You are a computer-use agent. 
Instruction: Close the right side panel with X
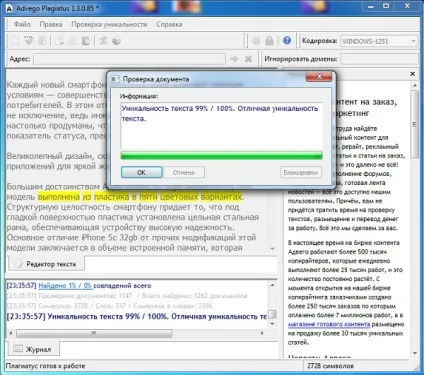(x=413, y=74)
